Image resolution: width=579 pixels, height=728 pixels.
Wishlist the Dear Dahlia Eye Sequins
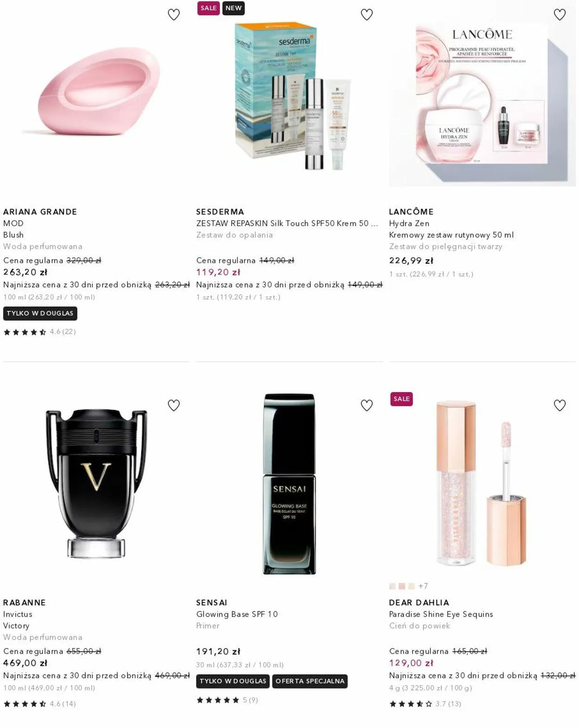click(x=560, y=405)
